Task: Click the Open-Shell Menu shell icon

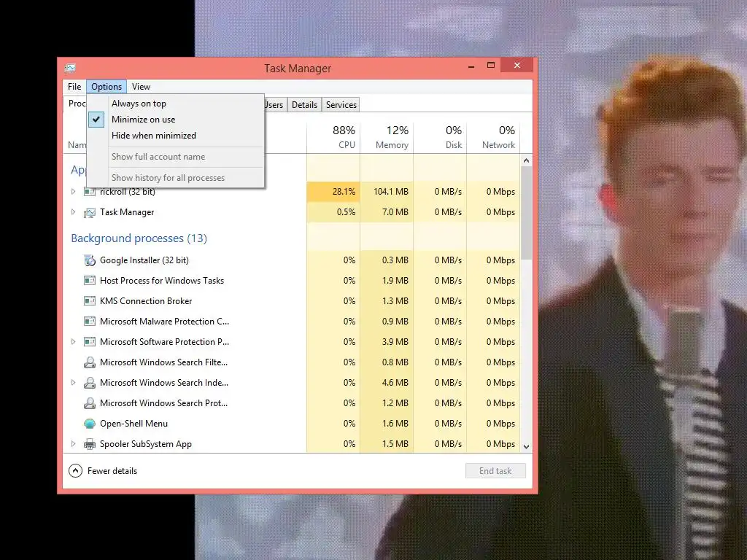Action: coord(90,424)
